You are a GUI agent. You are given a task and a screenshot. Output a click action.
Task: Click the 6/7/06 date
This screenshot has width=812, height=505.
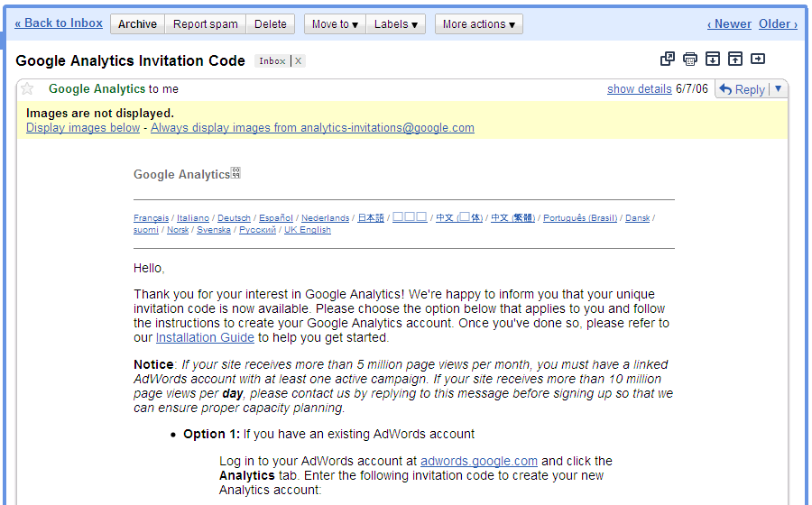point(692,89)
